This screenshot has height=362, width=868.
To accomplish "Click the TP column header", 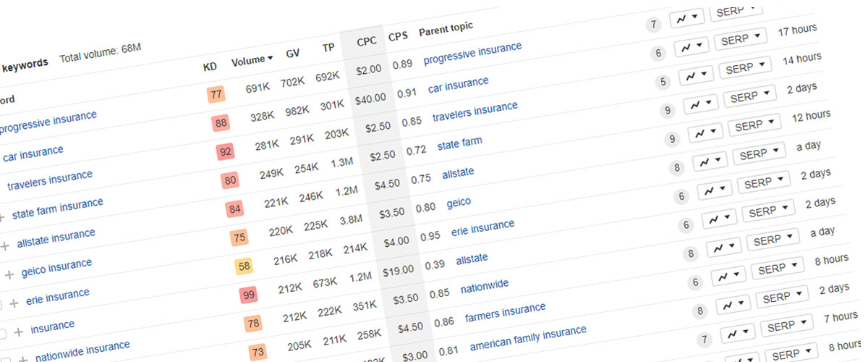I will pyautogui.click(x=328, y=49).
